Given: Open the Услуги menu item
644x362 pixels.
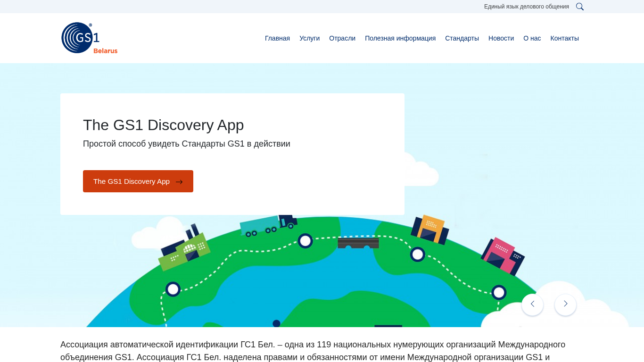Looking at the screenshot, I should coord(309,38).
